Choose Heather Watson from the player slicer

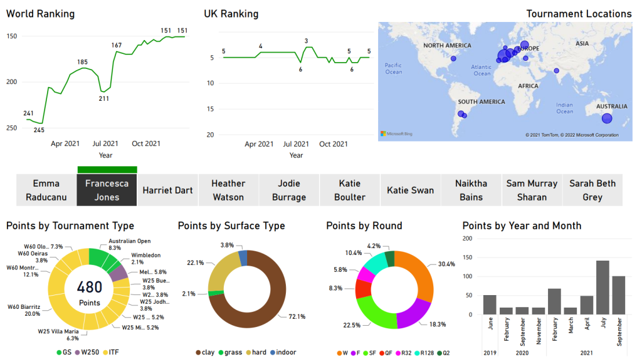pyautogui.click(x=228, y=190)
